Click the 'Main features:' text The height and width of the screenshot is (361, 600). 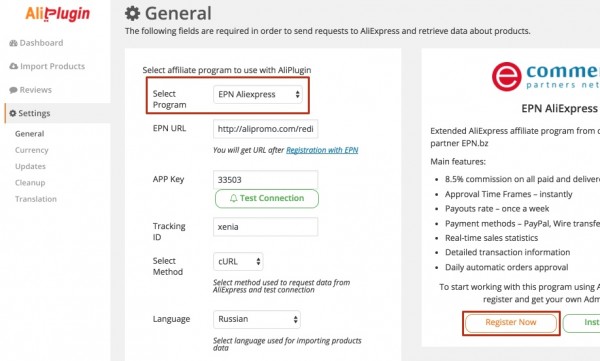click(458, 162)
